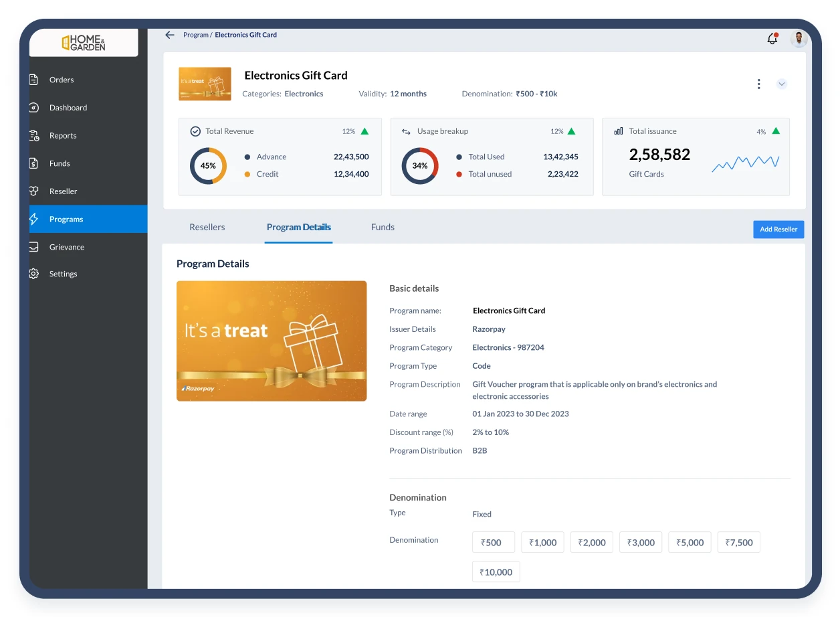Select the ₹10,000 denomination chip

[x=496, y=572]
